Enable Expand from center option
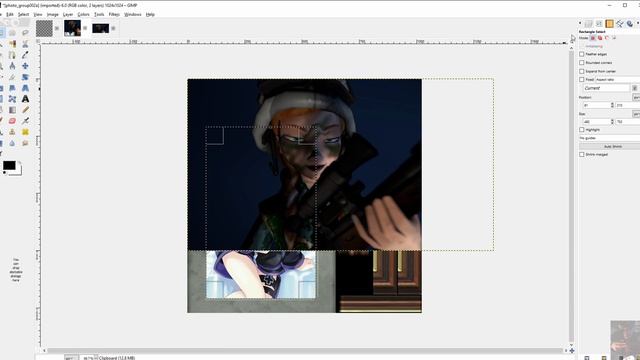The width and height of the screenshot is (640, 360). 582,71
